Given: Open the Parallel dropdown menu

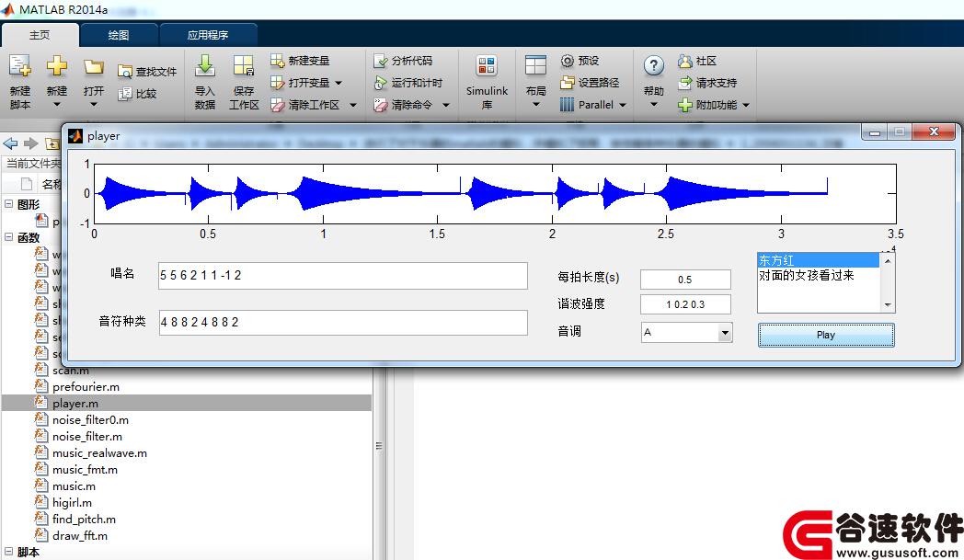Looking at the screenshot, I should click(x=593, y=105).
